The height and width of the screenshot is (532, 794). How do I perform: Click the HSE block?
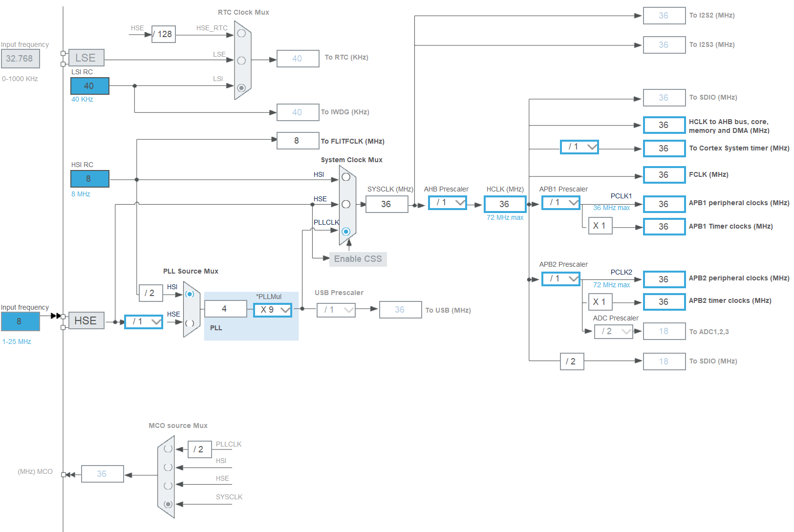point(86,320)
